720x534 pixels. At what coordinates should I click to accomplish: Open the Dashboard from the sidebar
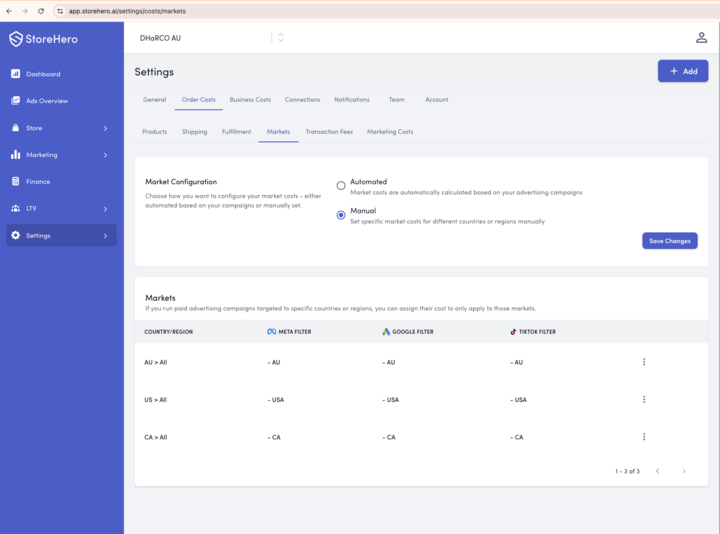(x=42, y=74)
